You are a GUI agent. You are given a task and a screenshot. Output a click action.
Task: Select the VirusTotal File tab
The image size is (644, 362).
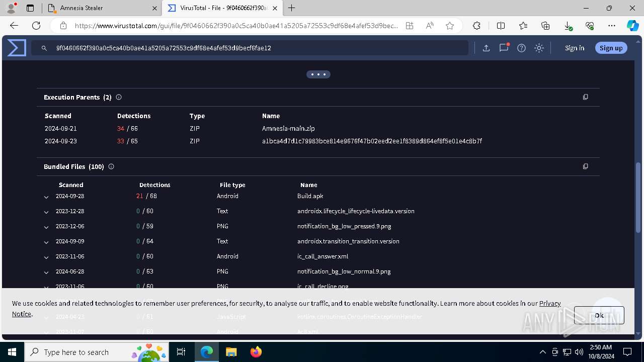click(223, 8)
